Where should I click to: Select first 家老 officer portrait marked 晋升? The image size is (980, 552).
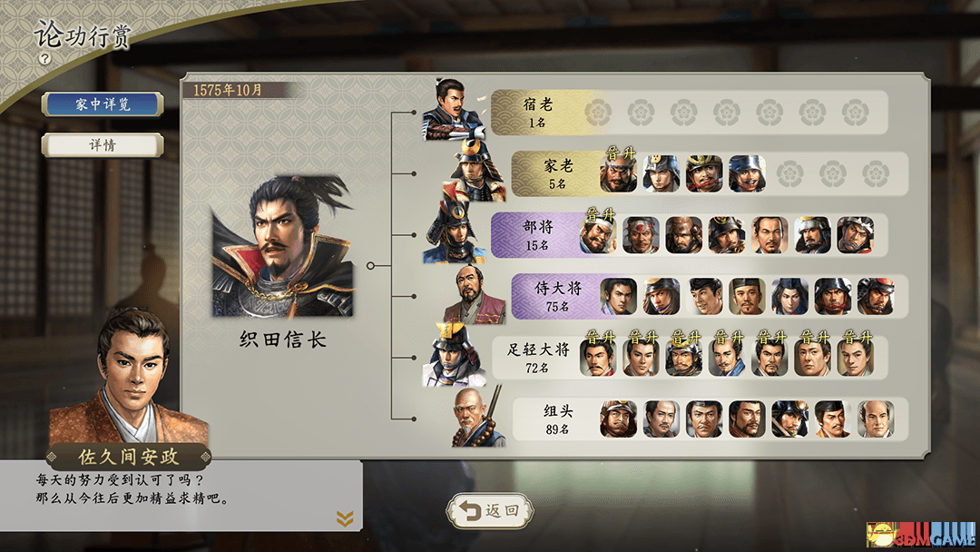pyautogui.click(x=618, y=173)
